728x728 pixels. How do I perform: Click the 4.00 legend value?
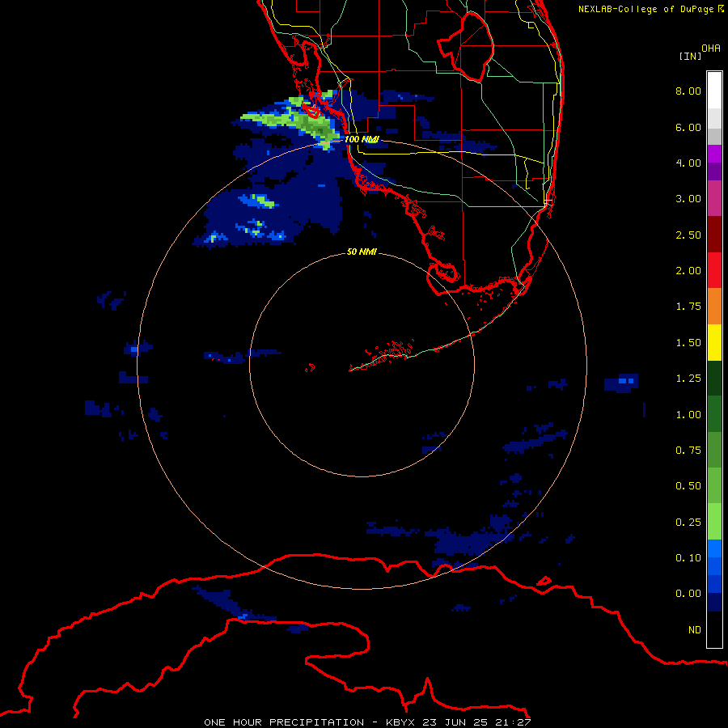(688, 163)
